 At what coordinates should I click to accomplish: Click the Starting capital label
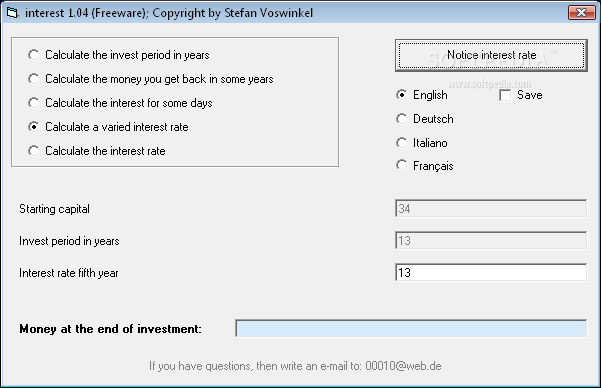(x=54, y=209)
